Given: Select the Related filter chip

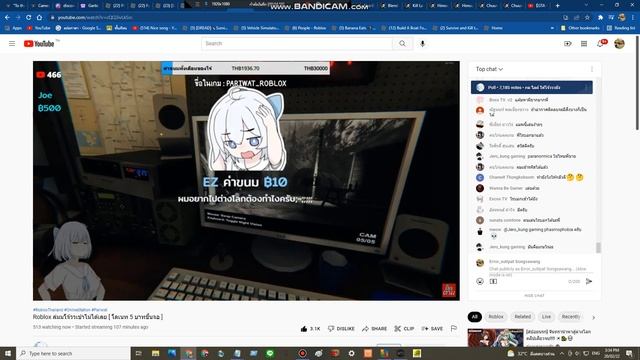Looking at the screenshot, I should coord(522,317).
